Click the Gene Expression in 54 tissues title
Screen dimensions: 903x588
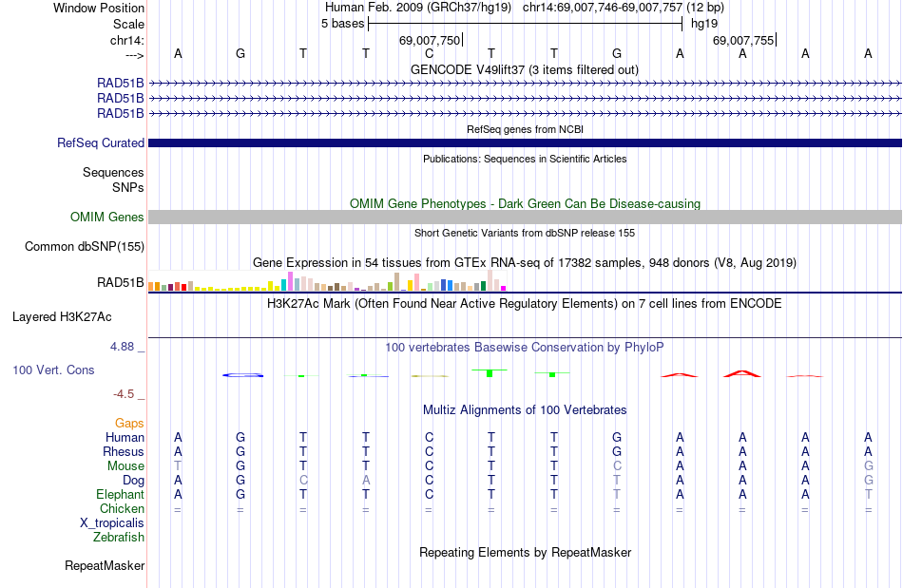pos(525,263)
